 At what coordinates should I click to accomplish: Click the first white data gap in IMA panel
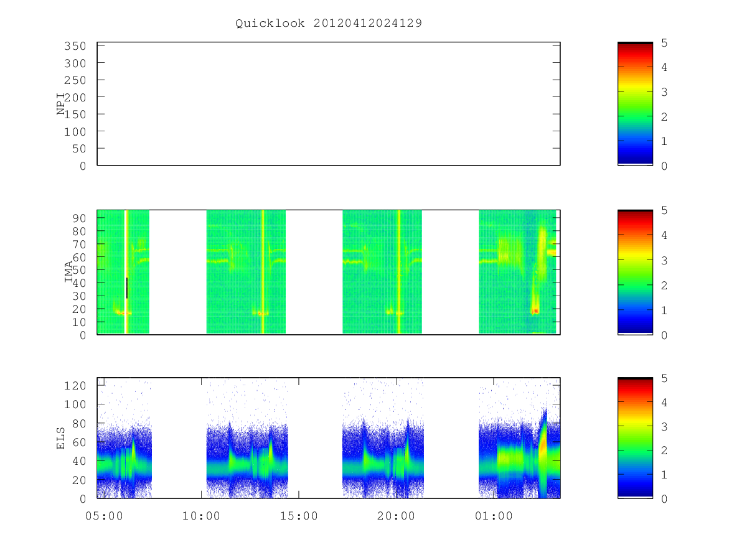(178, 272)
